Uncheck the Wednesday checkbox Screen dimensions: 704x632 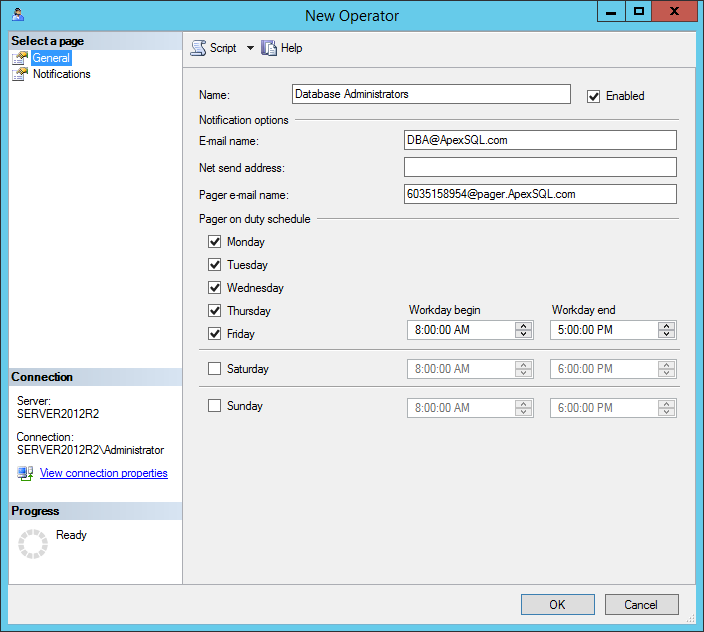point(215,288)
